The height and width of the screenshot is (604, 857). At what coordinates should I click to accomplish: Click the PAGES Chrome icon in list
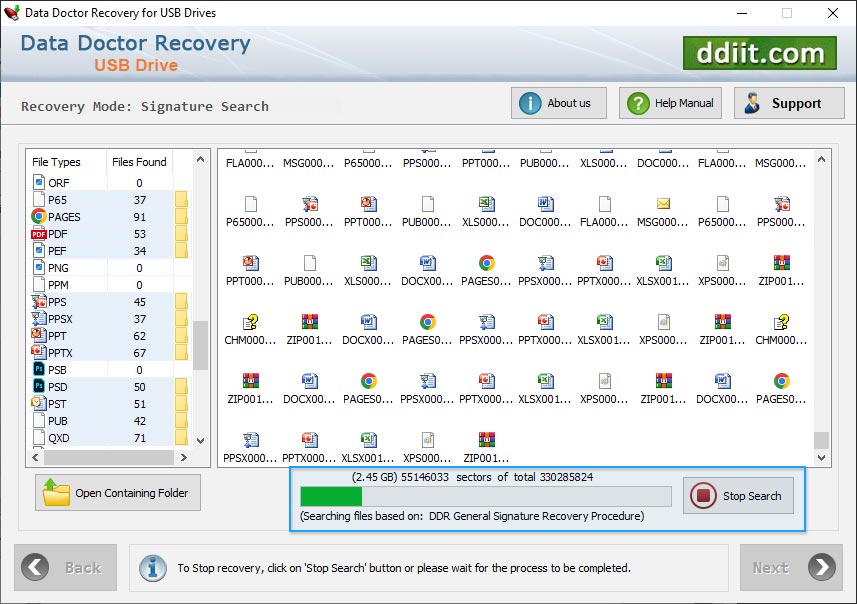(x=39, y=217)
